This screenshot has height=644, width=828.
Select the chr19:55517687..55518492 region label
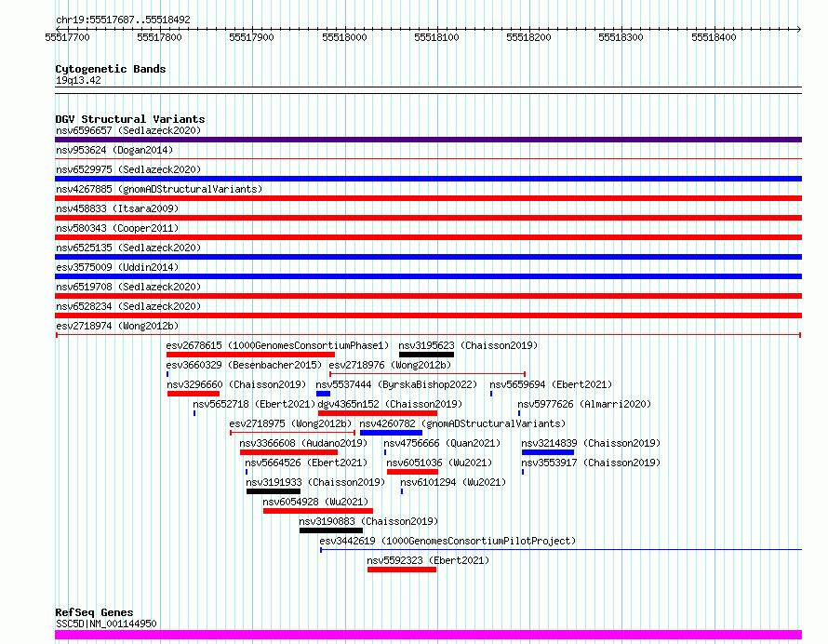point(123,20)
